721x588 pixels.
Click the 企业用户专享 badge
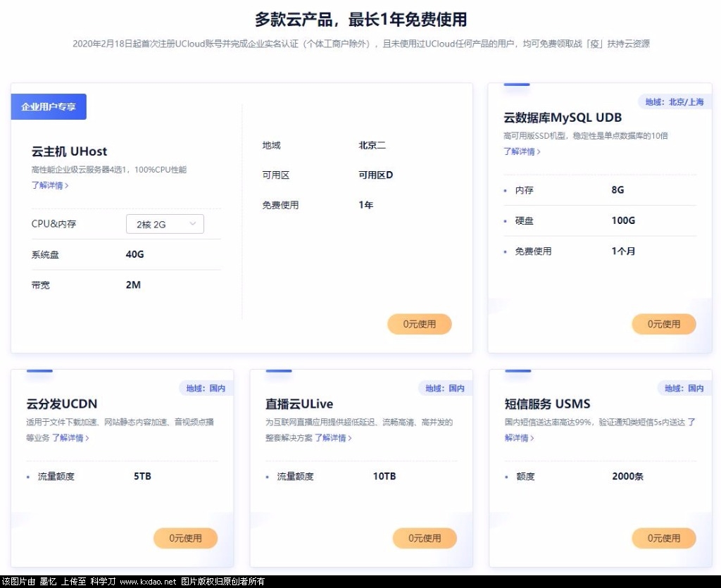(49, 106)
